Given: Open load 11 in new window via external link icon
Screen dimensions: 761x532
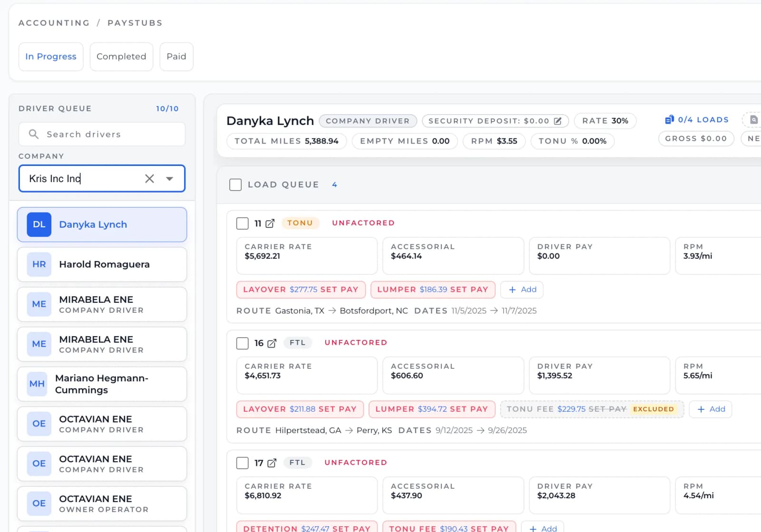Looking at the screenshot, I should (270, 223).
